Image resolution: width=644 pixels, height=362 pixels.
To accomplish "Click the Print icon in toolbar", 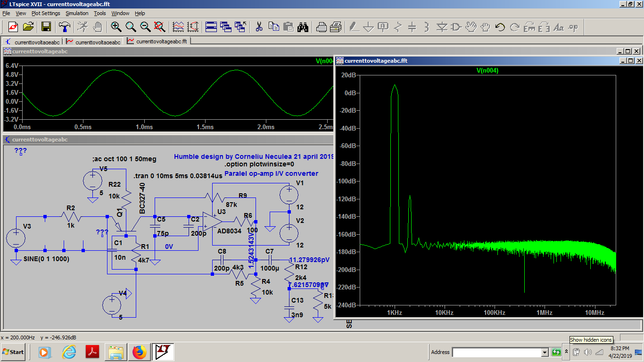I will (336, 26).
